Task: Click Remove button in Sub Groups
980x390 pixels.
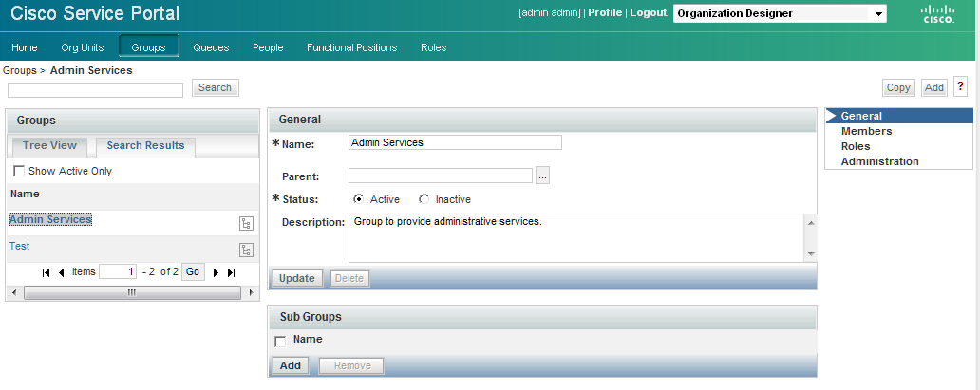Action: pos(352,365)
